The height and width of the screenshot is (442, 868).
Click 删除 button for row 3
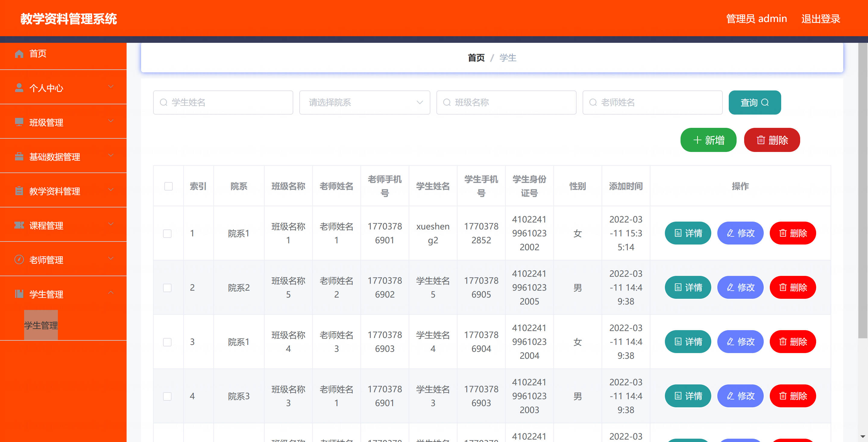click(x=793, y=342)
